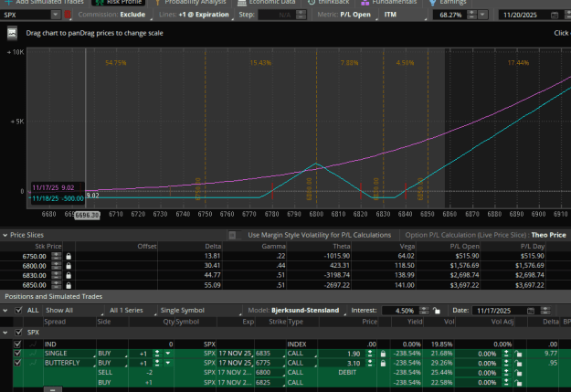Open Metric P/L Open dropdown
This screenshot has height=392, width=571.
(346, 15)
